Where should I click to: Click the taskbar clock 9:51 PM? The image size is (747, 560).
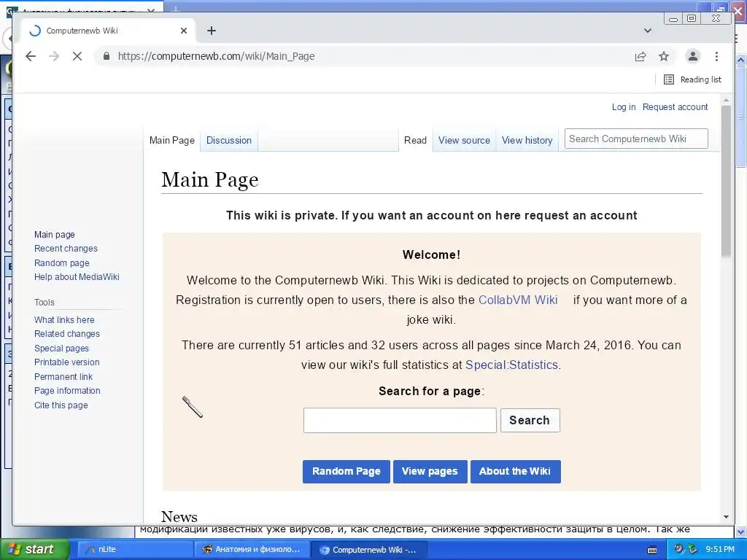point(720,549)
